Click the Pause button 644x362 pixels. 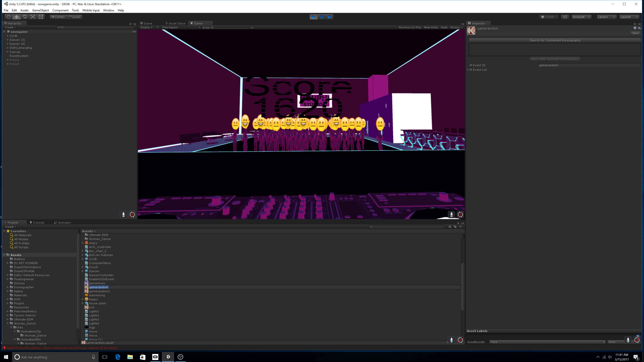pyautogui.click(x=321, y=17)
